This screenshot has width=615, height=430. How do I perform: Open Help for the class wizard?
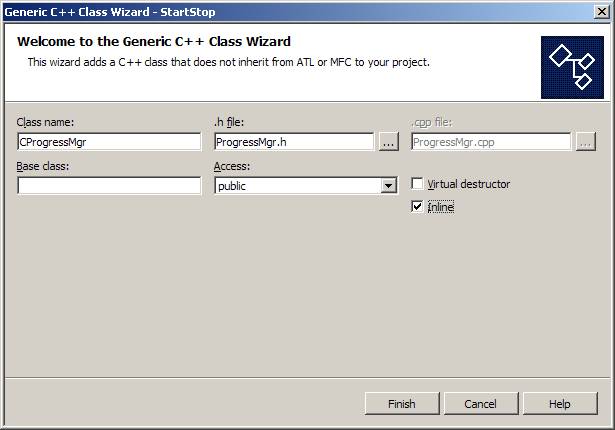coord(560,404)
